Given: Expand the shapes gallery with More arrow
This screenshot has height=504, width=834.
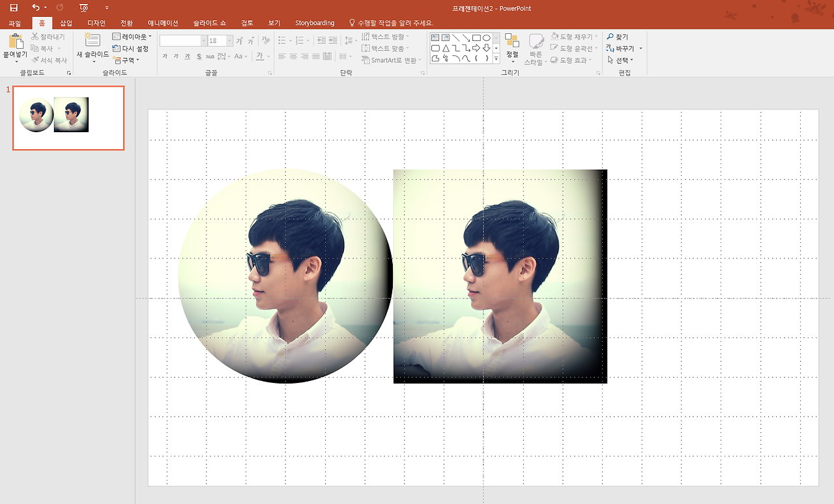Looking at the screenshot, I should [x=496, y=59].
